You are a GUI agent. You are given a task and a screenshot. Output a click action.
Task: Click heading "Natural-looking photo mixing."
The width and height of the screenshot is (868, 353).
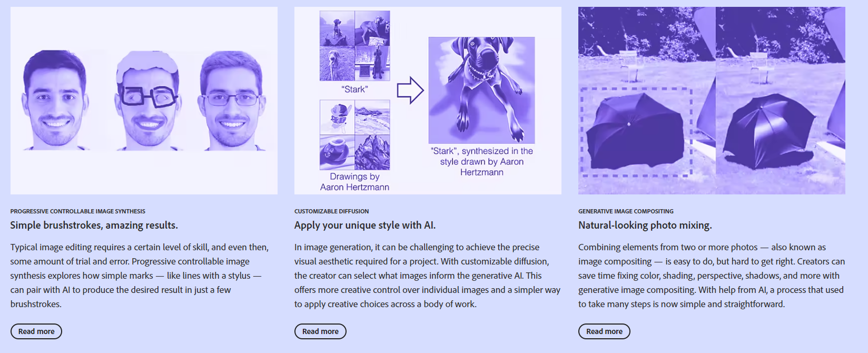pos(645,225)
